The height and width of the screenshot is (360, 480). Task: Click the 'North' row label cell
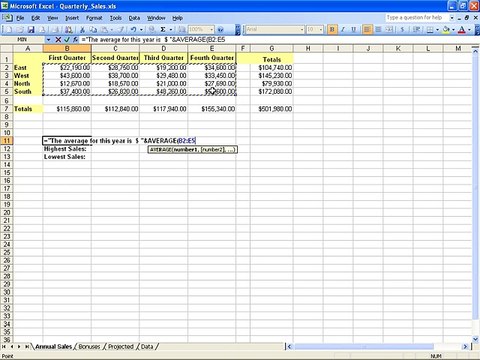tap(28, 83)
